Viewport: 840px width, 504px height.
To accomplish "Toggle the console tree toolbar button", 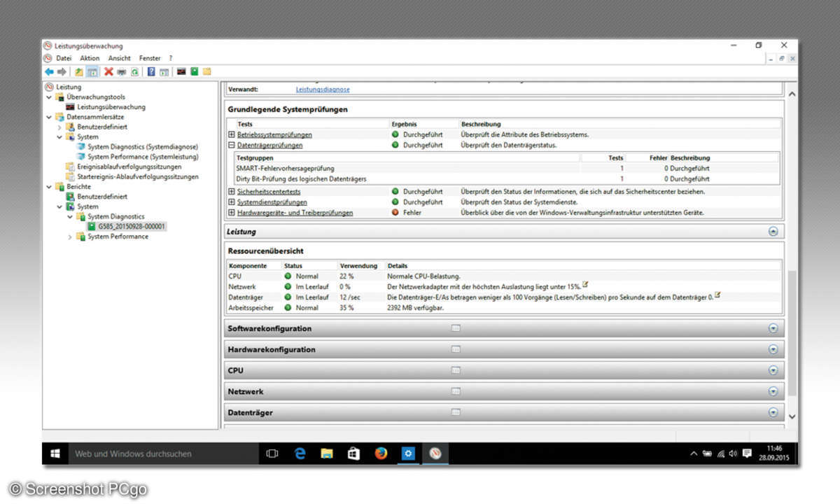I will (92, 71).
